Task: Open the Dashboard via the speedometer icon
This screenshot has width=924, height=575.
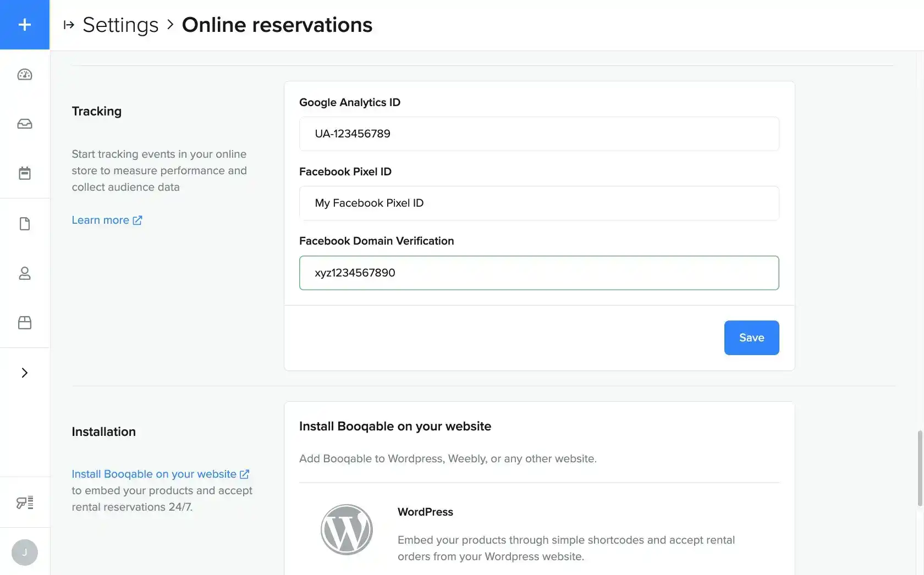Action: pos(24,74)
